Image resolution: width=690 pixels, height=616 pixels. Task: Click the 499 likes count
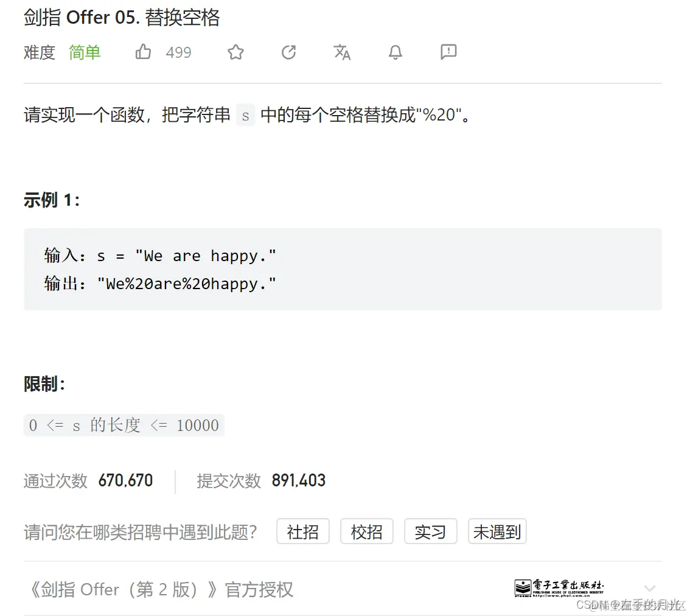tap(178, 52)
